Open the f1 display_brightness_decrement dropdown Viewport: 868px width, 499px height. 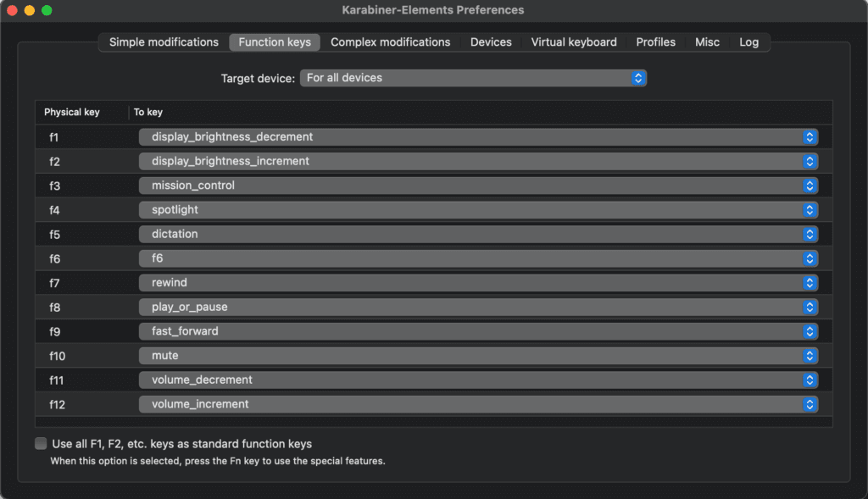tap(478, 136)
